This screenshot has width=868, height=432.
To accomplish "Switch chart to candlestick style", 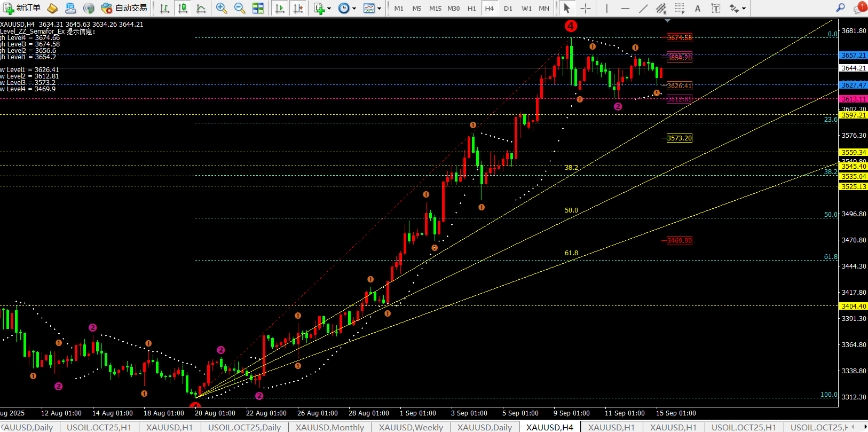I will pyautogui.click(x=183, y=8).
